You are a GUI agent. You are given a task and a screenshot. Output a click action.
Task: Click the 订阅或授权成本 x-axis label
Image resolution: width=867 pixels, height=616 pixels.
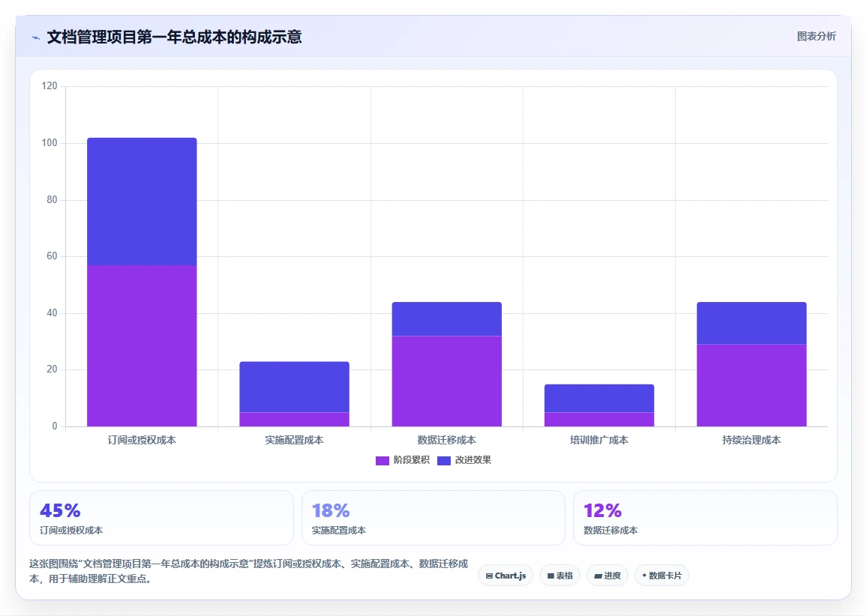click(142, 441)
